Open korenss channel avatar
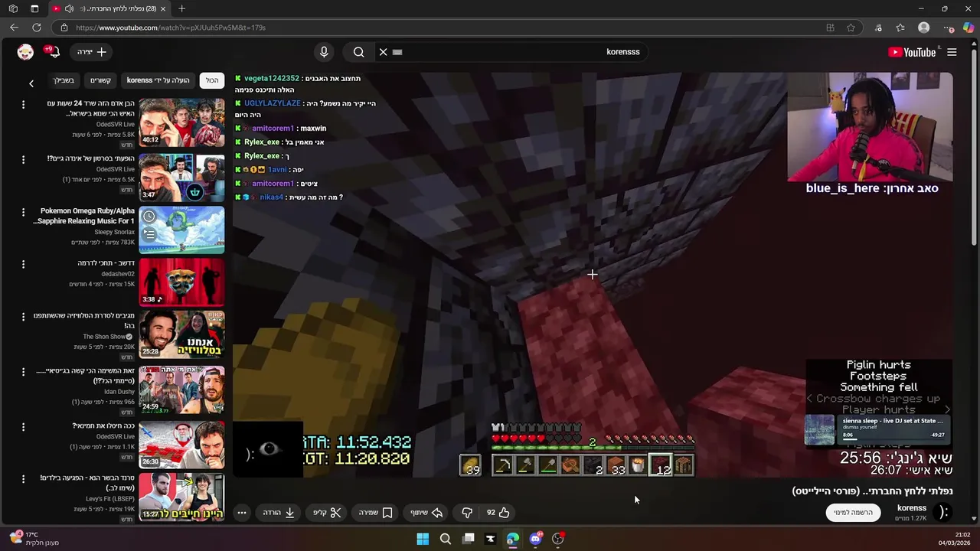Screen dimensions: 980x551 pos(944,513)
